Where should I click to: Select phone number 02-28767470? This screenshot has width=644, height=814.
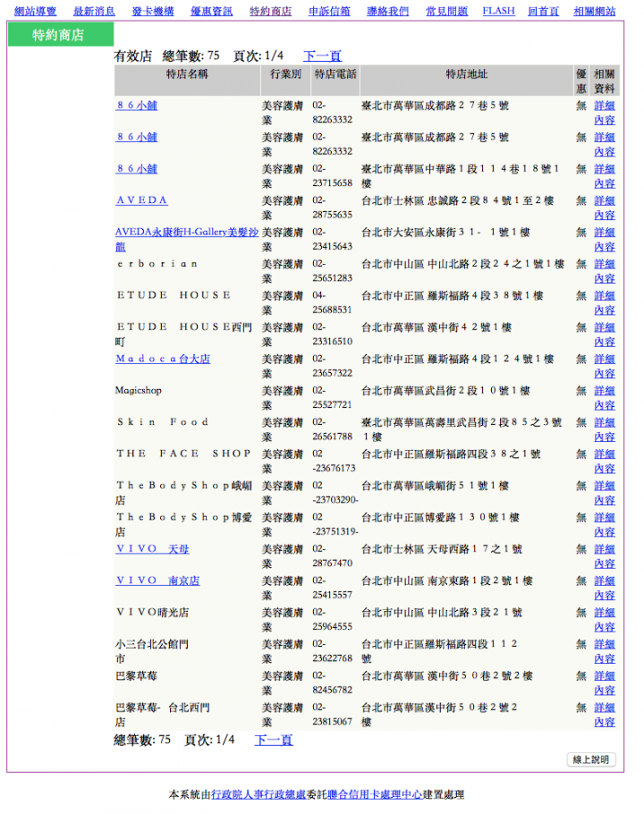(x=332, y=556)
